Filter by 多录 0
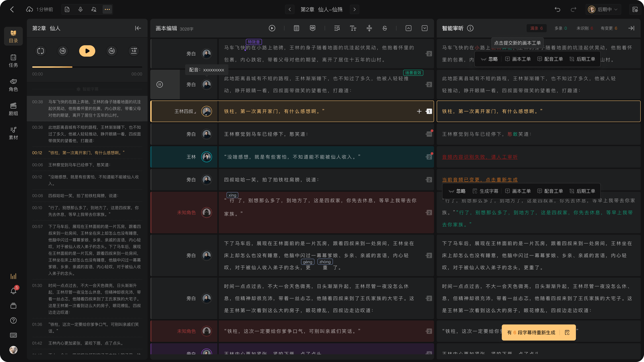The height and width of the screenshot is (362, 644). tap(560, 28)
